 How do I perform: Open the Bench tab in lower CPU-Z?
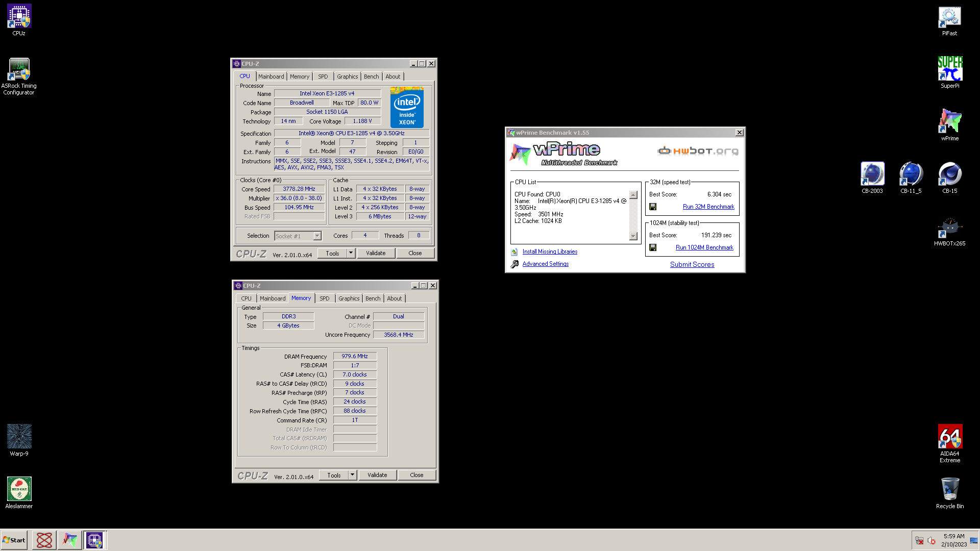[373, 298]
